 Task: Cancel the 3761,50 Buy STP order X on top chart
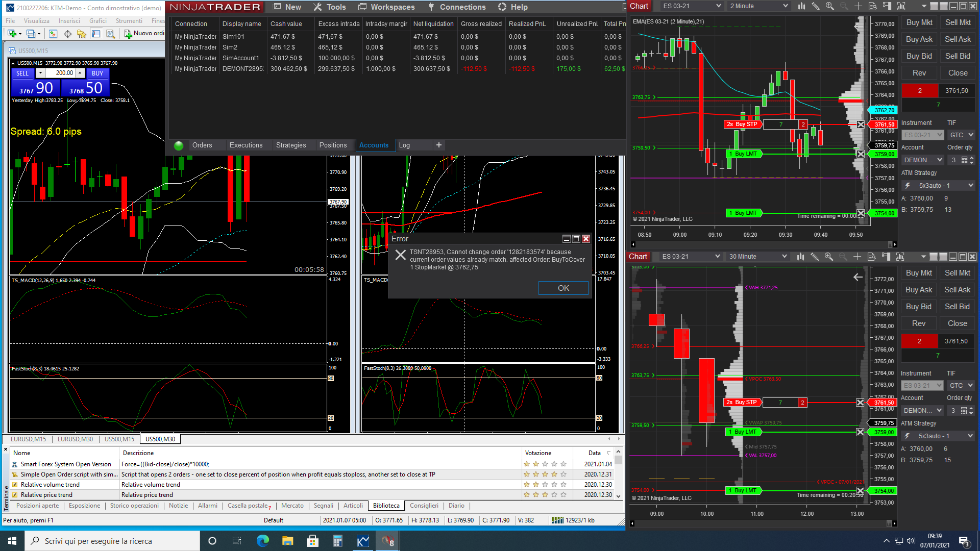(x=861, y=124)
